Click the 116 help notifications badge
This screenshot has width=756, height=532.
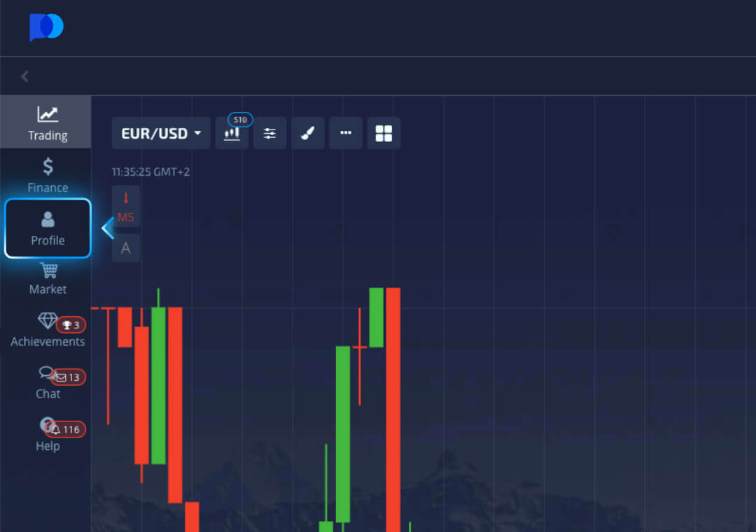64,428
